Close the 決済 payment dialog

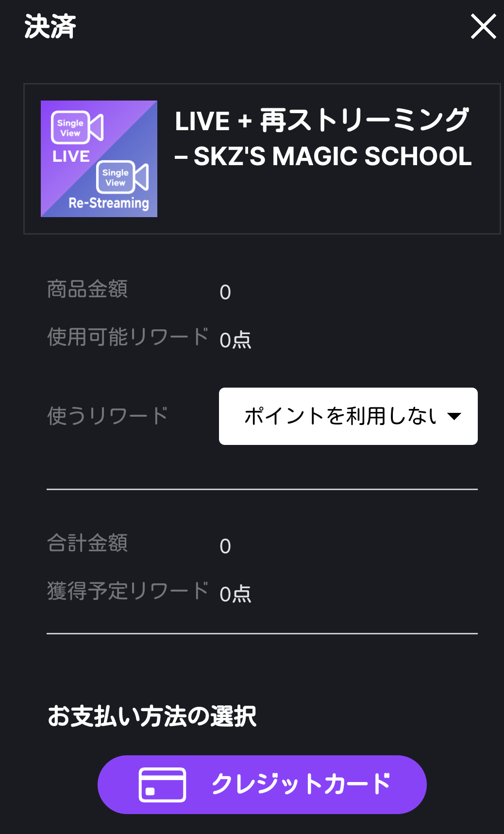[483, 26]
